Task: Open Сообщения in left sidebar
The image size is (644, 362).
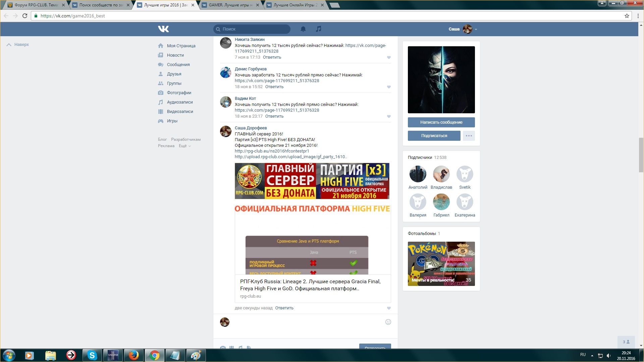Action: pyautogui.click(x=178, y=65)
